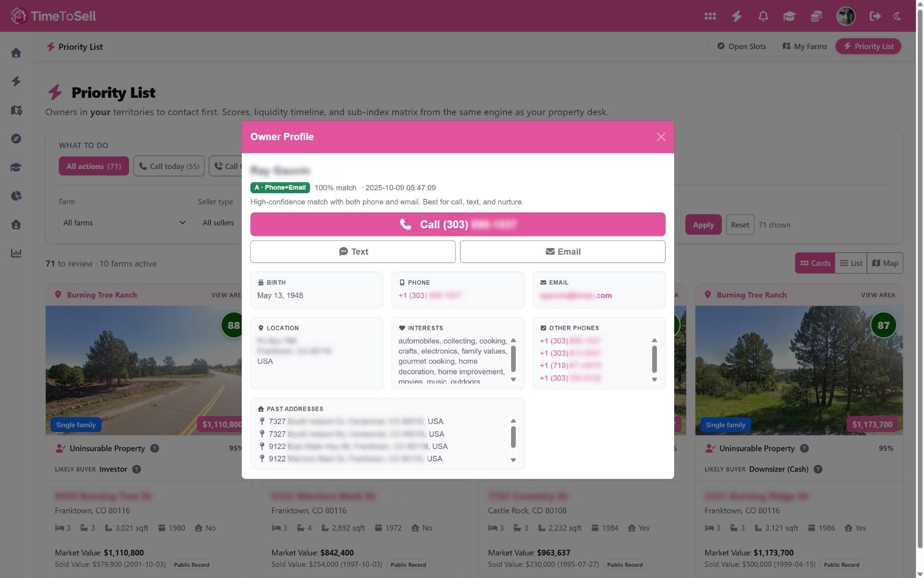
Task: Click the logout arrow icon
Action: coord(875,16)
